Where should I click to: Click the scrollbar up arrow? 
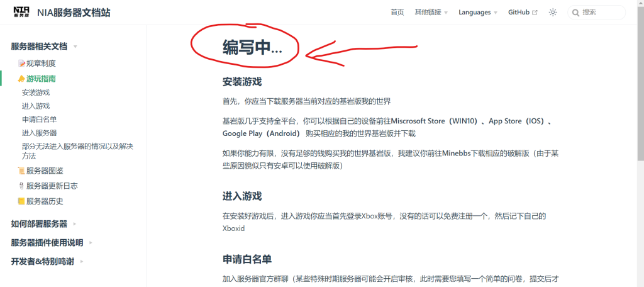point(640,3)
